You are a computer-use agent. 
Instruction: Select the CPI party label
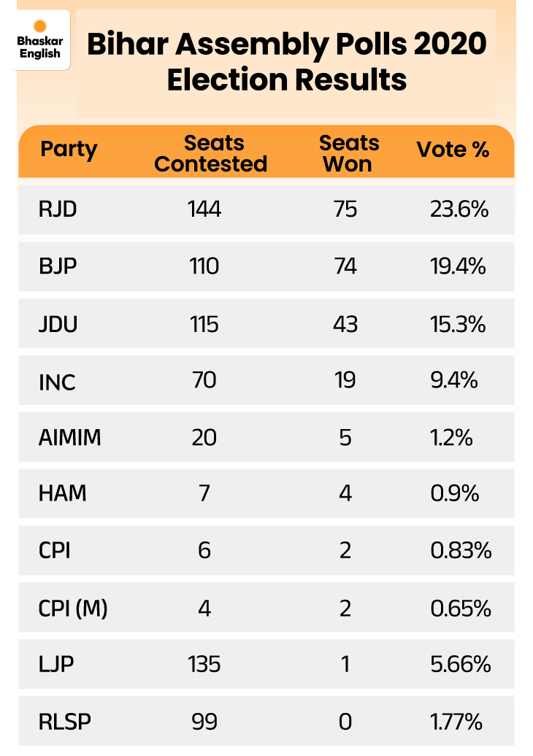coord(55,550)
